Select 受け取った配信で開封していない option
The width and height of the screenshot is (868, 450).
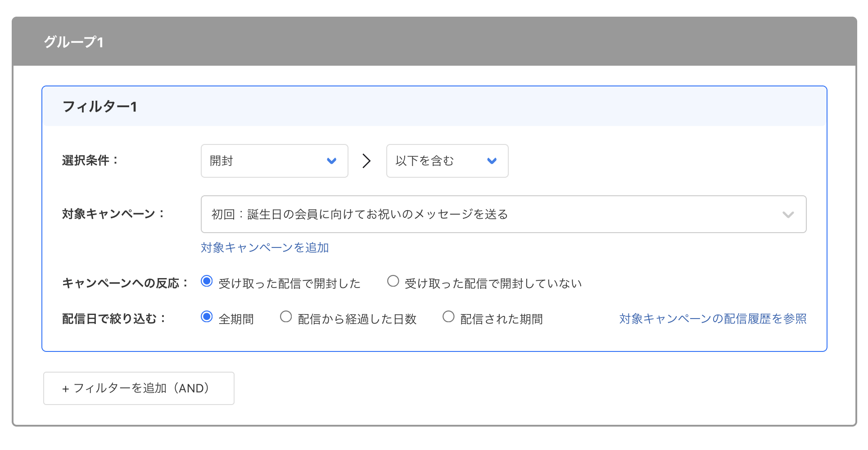pyautogui.click(x=393, y=281)
